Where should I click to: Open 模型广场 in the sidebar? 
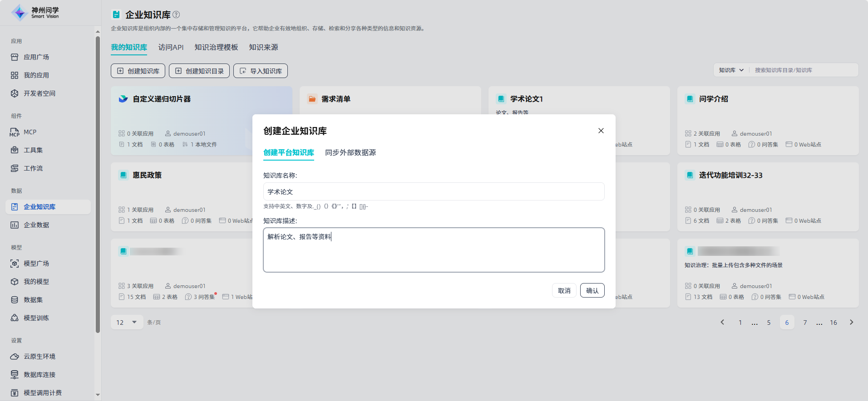pos(36,264)
